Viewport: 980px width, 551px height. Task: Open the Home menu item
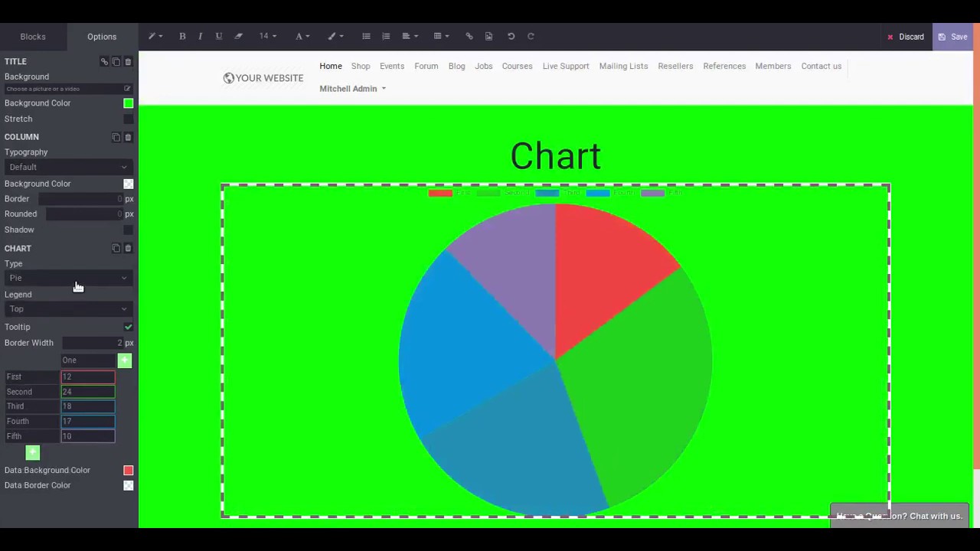(x=331, y=66)
